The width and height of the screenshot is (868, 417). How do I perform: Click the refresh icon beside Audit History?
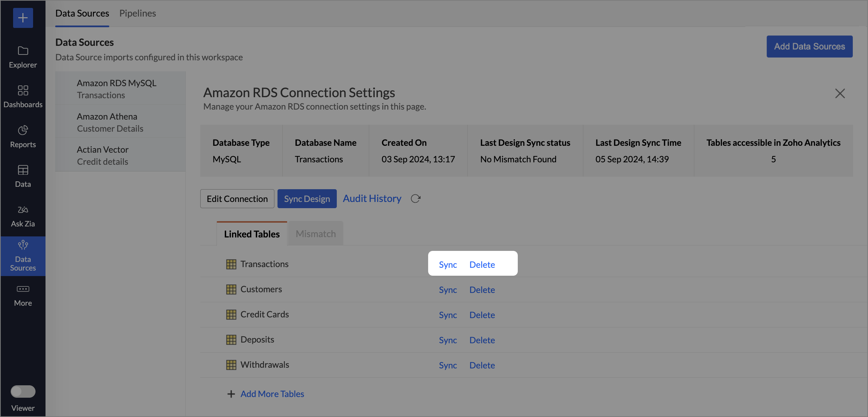415,199
